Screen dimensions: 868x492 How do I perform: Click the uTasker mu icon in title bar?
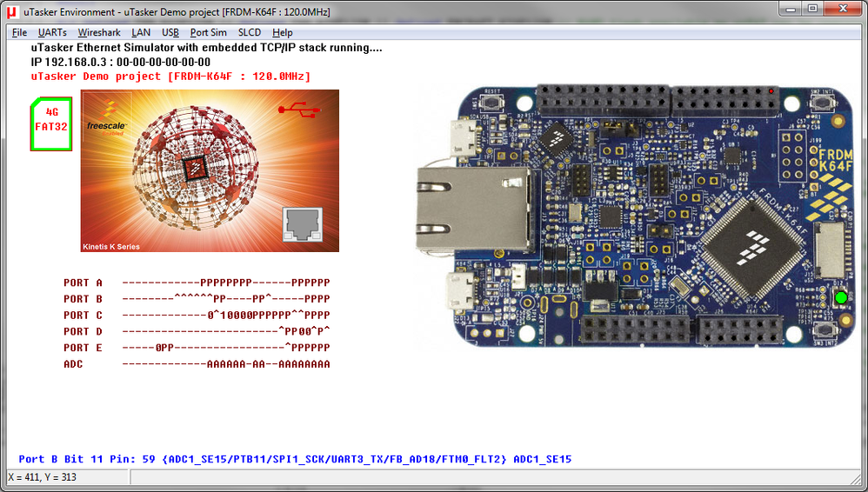[11, 11]
